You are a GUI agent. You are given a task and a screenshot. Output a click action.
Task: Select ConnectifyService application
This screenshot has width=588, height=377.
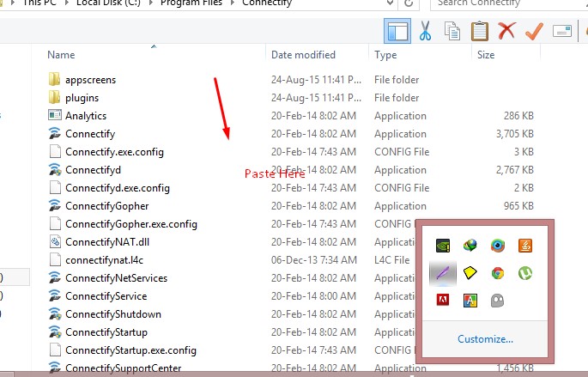(x=106, y=296)
